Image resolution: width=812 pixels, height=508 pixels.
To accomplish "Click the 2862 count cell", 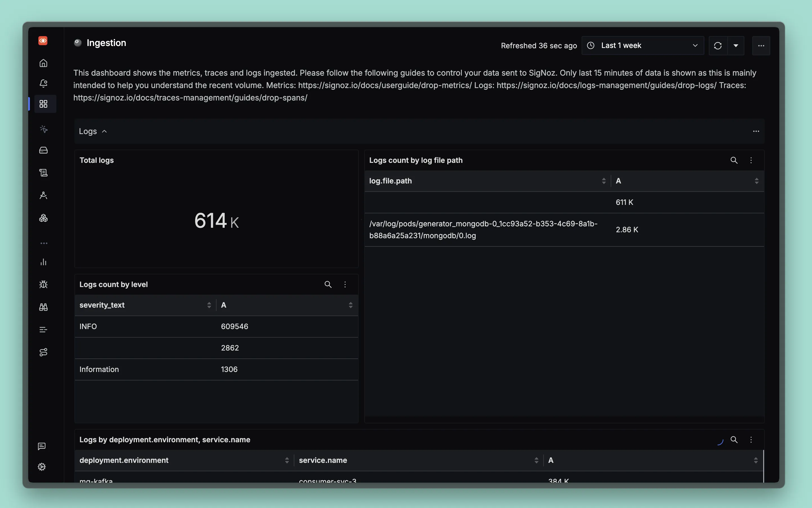I will tap(230, 348).
